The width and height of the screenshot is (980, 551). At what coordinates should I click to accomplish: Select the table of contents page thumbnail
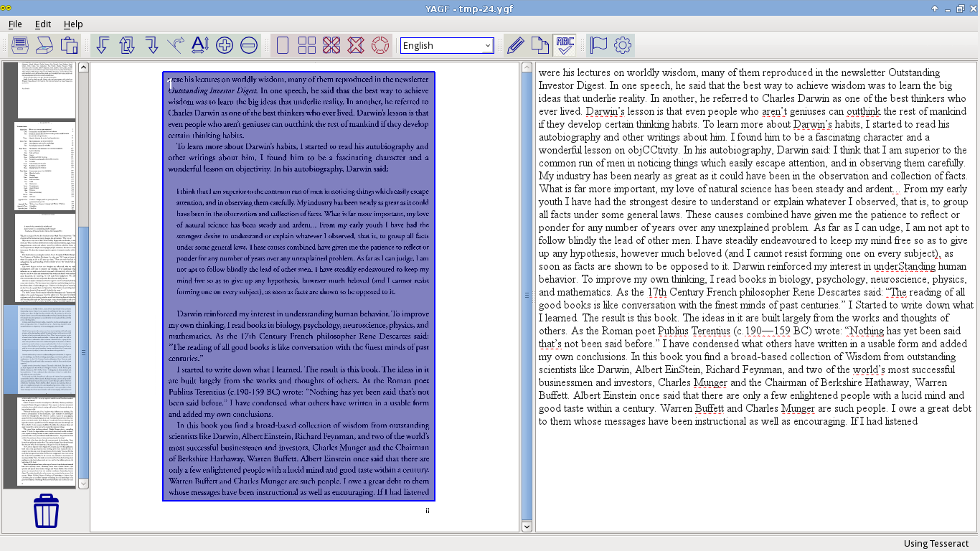46,166
